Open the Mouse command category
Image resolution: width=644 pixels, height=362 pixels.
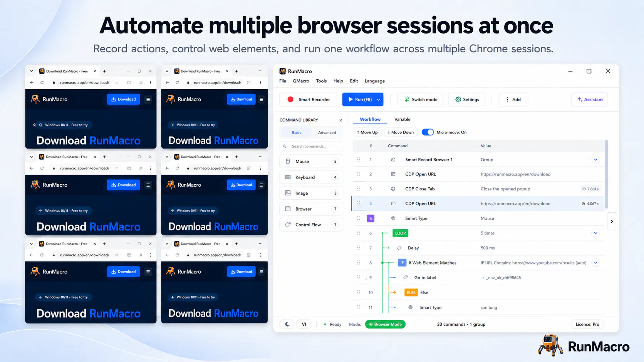click(x=311, y=162)
